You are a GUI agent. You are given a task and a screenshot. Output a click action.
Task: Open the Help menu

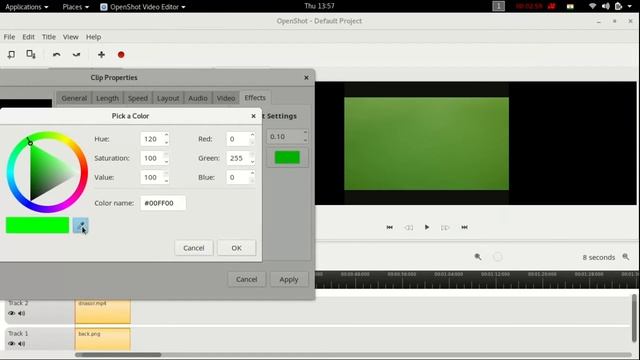(93, 37)
